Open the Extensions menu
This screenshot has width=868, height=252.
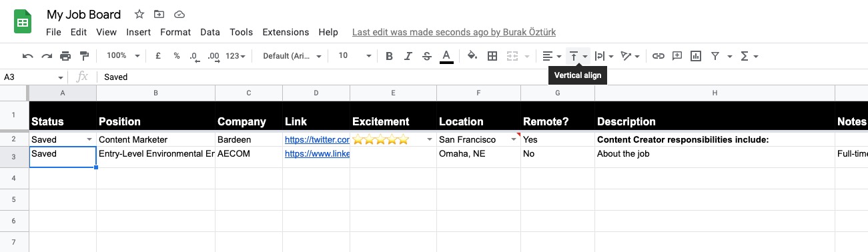[x=286, y=32]
